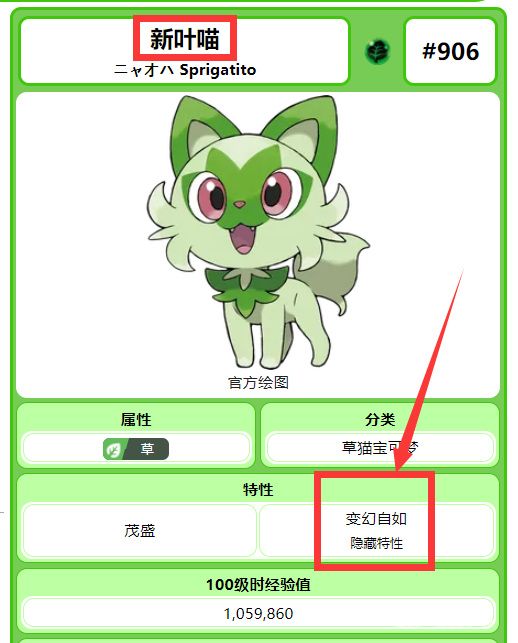The height and width of the screenshot is (643, 518).
Task: Open the Sprigatito official artwork image
Action: pyautogui.click(x=258, y=232)
